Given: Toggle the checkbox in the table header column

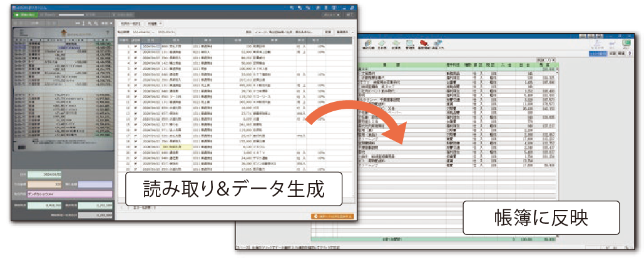Looking at the screenshot, I should (133, 40).
